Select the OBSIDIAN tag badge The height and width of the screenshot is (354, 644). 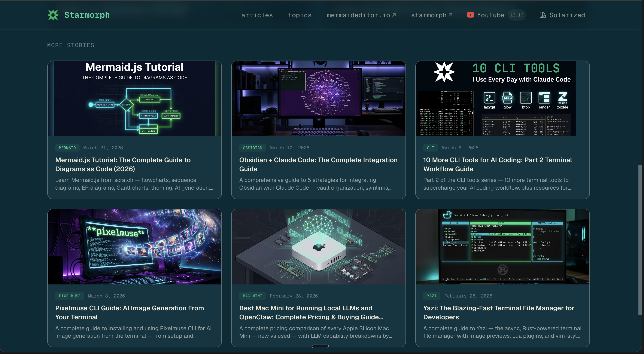252,148
